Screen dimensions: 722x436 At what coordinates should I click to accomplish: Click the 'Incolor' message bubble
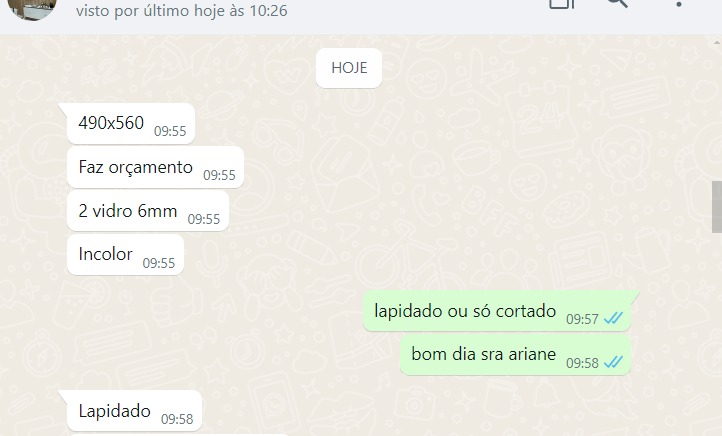125,255
